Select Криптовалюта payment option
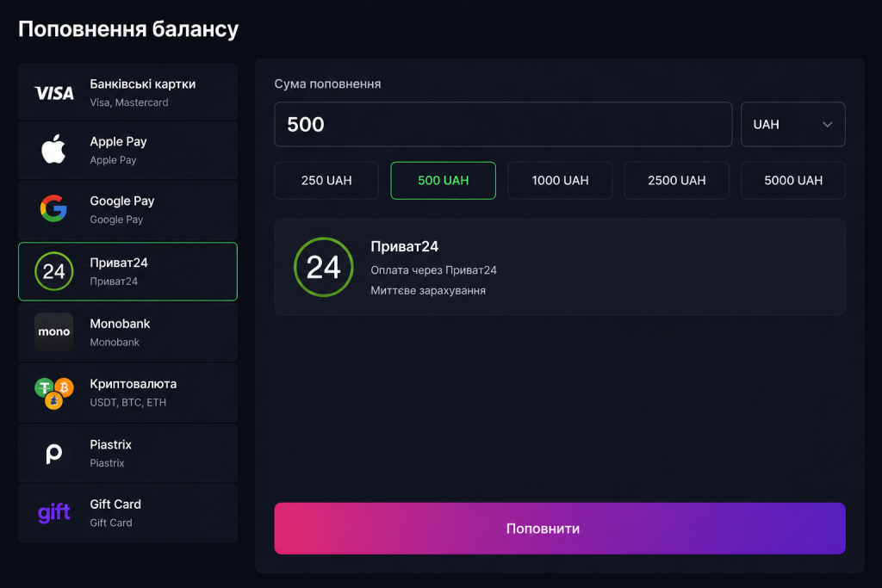Image resolution: width=882 pixels, height=588 pixels. pos(127,393)
